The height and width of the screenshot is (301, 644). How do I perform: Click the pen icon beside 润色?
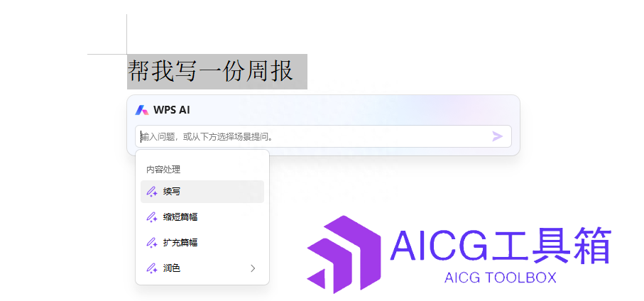click(x=152, y=268)
